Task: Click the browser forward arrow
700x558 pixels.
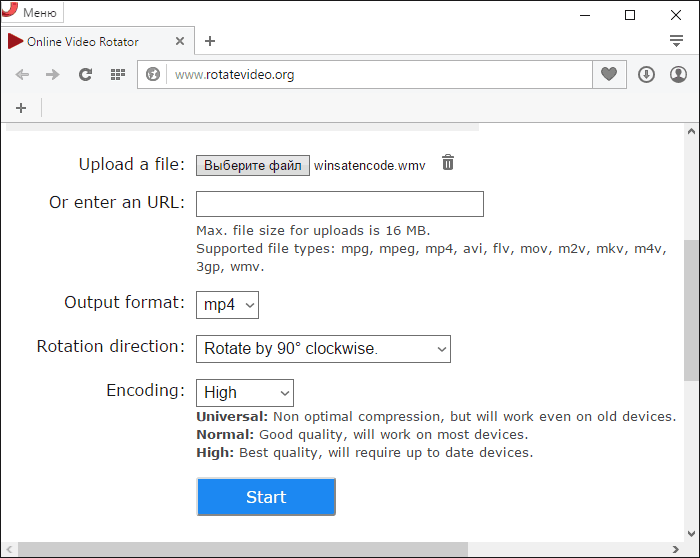Action: click(x=53, y=75)
